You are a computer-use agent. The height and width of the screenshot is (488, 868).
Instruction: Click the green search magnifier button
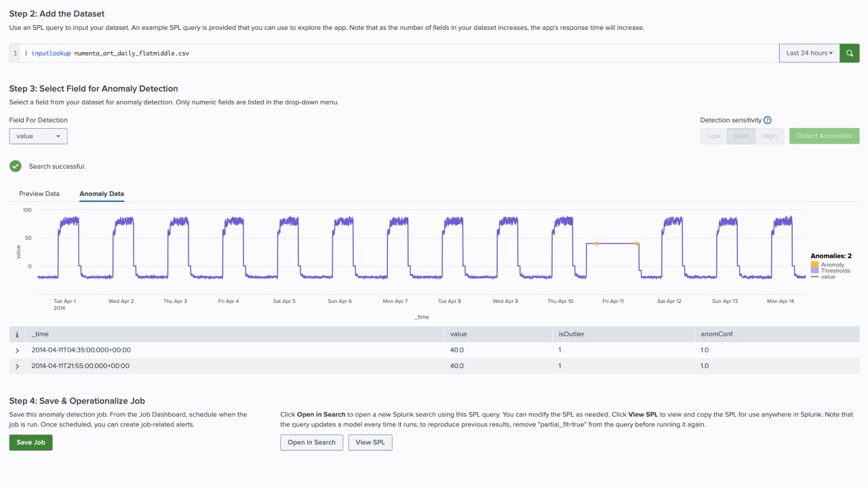pos(850,53)
